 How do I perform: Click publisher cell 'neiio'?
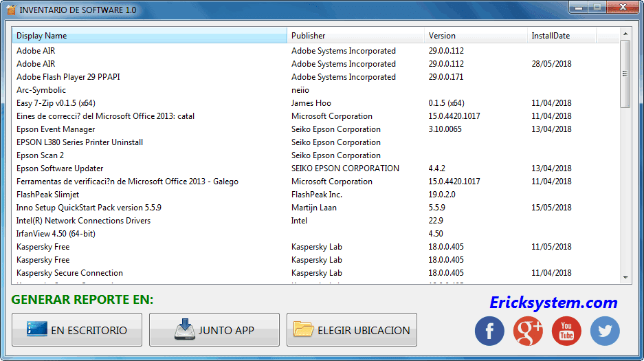pyautogui.click(x=300, y=90)
